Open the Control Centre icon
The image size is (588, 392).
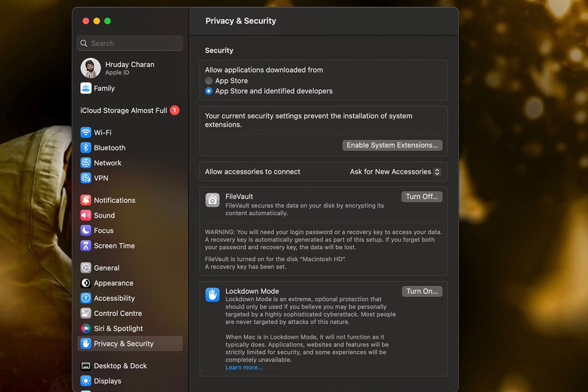point(86,313)
